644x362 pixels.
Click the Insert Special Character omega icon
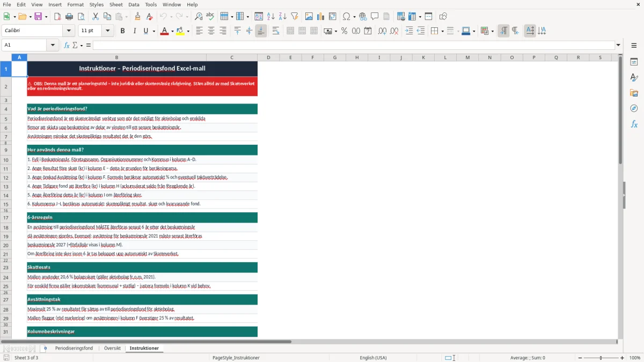click(347, 17)
